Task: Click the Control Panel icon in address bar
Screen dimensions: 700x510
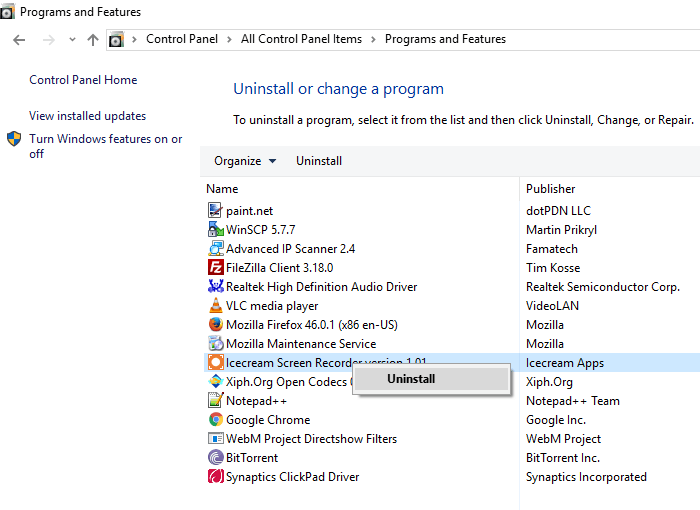Action: (x=116, y=40)
